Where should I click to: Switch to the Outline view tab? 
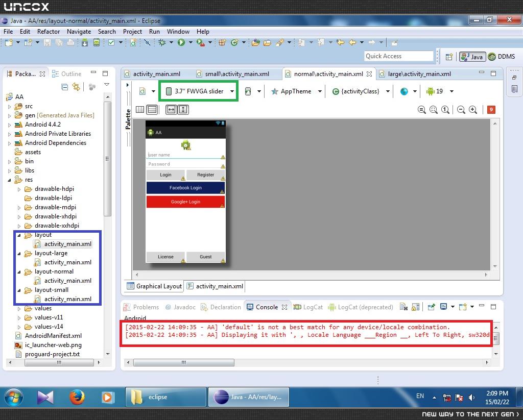(x=67, y=74)
